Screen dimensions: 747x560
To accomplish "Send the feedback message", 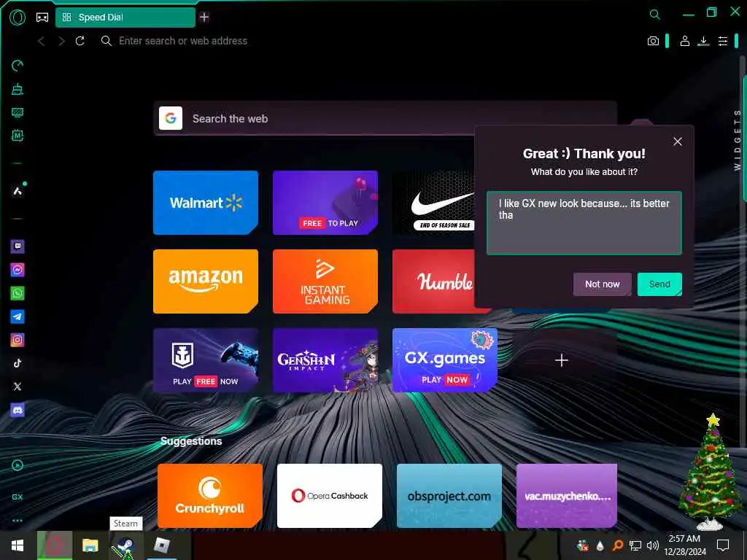I will click(659, 284).
